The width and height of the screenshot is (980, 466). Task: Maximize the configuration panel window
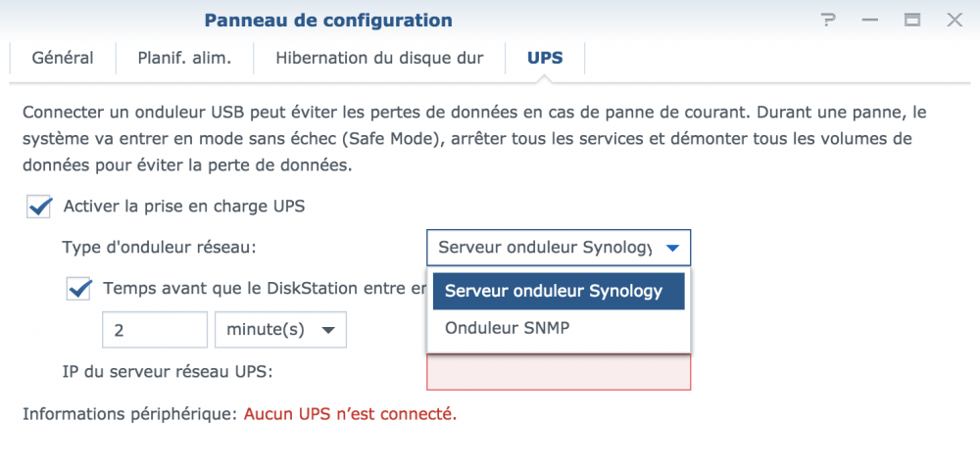pyautogui.click(x=912, y=20)
